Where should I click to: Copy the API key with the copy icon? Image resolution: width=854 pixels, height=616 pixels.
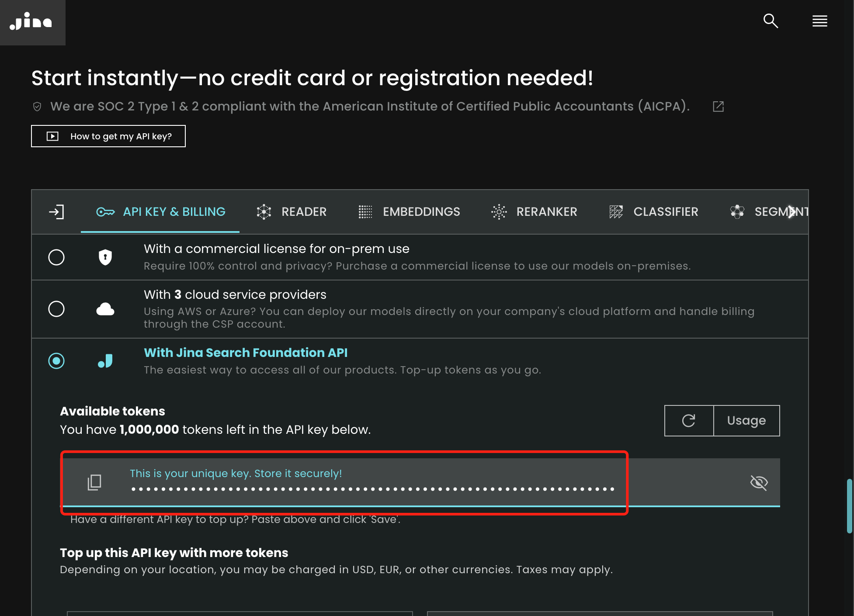[94, 482]
